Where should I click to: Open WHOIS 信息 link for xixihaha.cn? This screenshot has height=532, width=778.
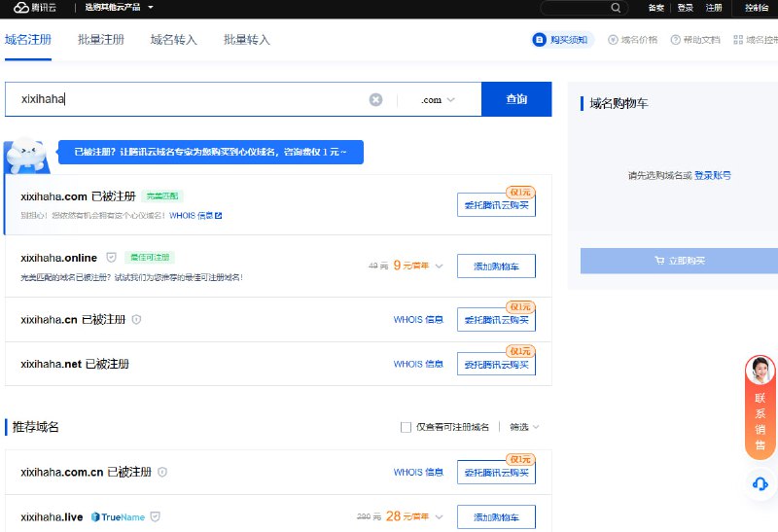418,320
